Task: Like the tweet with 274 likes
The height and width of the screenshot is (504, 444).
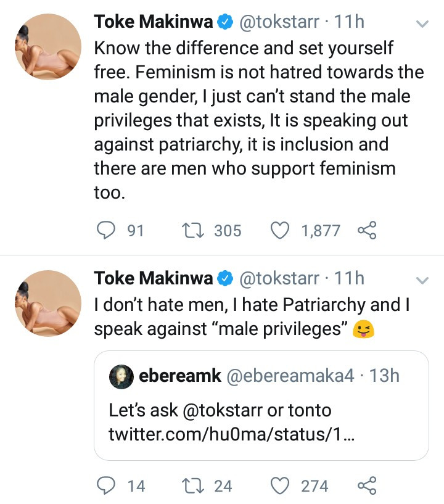Action: click(281, 486)
